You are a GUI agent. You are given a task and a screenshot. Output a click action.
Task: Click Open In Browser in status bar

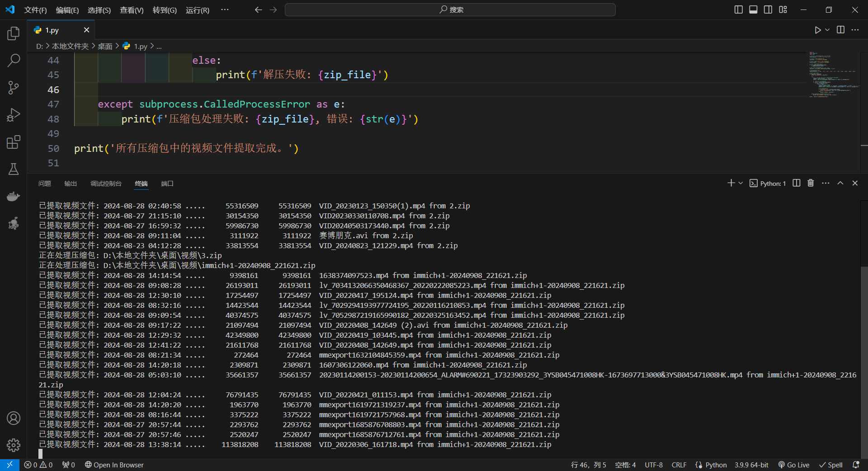click(x=114, y=465)
